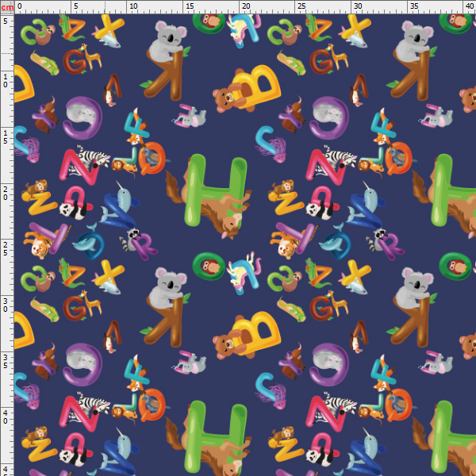
Task: Click the '10' label on vertical ruler
Action: coord(6,81)
